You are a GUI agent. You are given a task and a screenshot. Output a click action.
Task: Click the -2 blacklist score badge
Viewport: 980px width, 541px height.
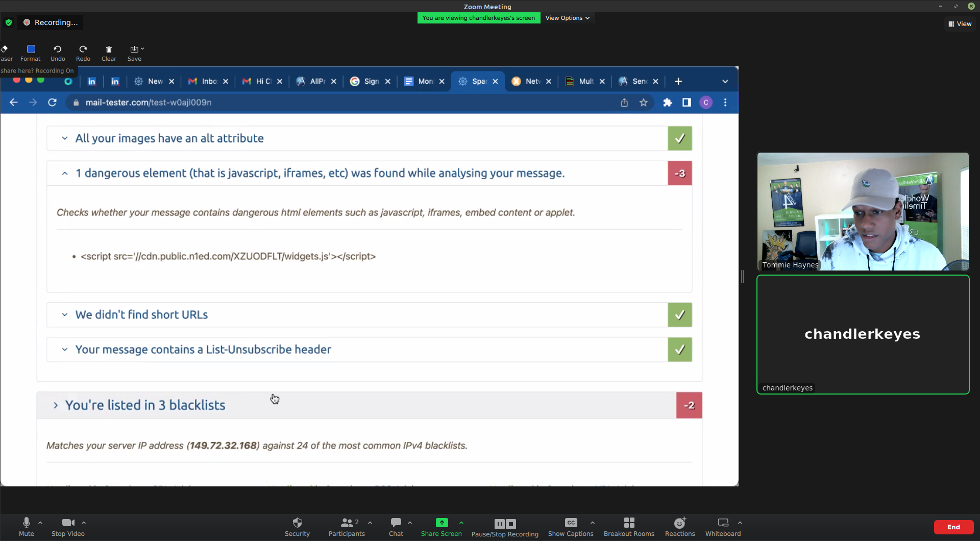(689, 405)
